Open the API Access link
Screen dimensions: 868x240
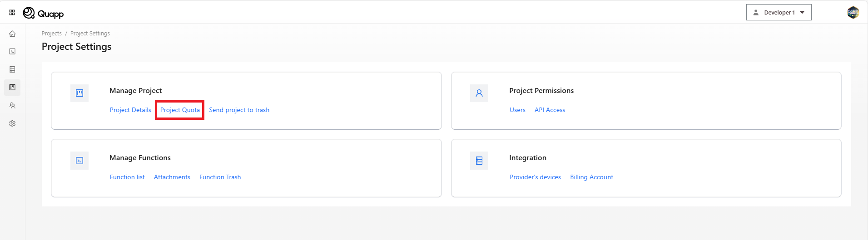pos(550,110)
